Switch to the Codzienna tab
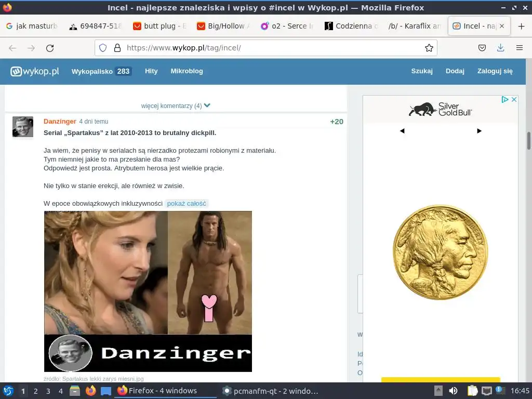The image size is (532, 399). point(351,26)
